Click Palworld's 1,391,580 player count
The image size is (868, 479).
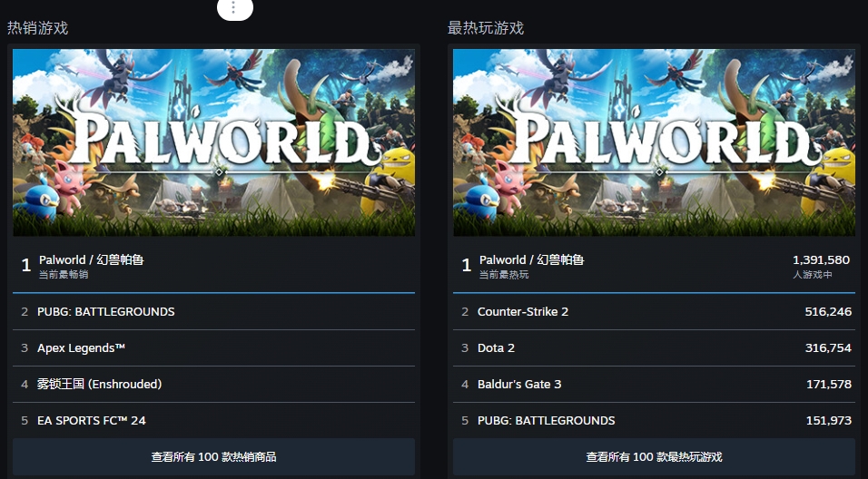click(821, 259)
